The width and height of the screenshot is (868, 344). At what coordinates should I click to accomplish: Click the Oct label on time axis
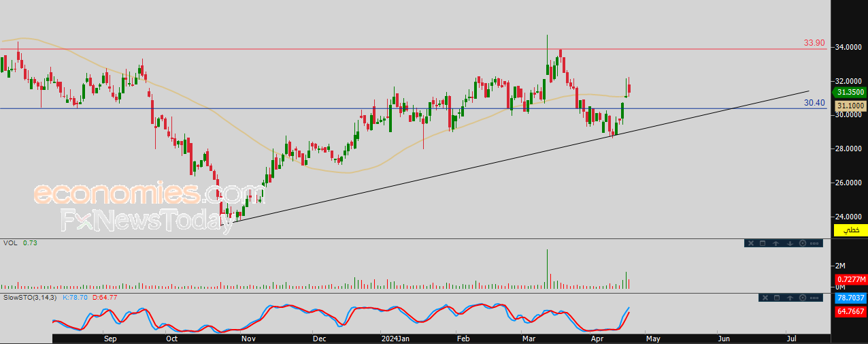tap(172, 338)
